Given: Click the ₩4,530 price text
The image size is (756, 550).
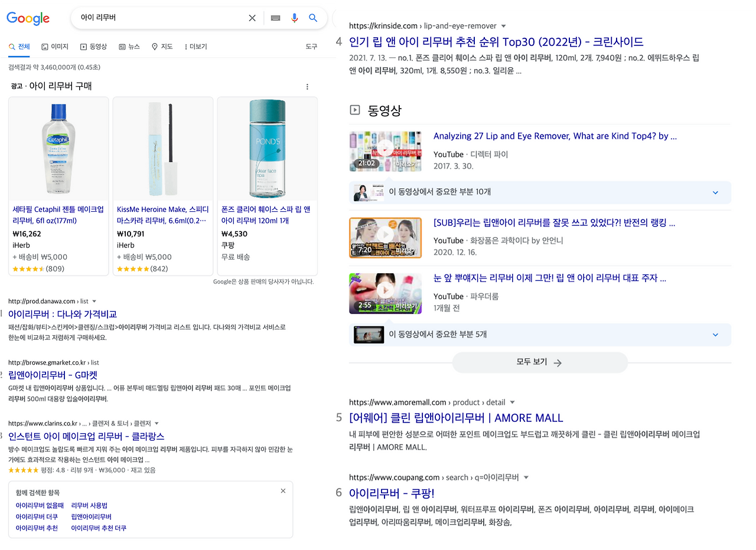Looking at the screenshot, I should tap(234, 234).
